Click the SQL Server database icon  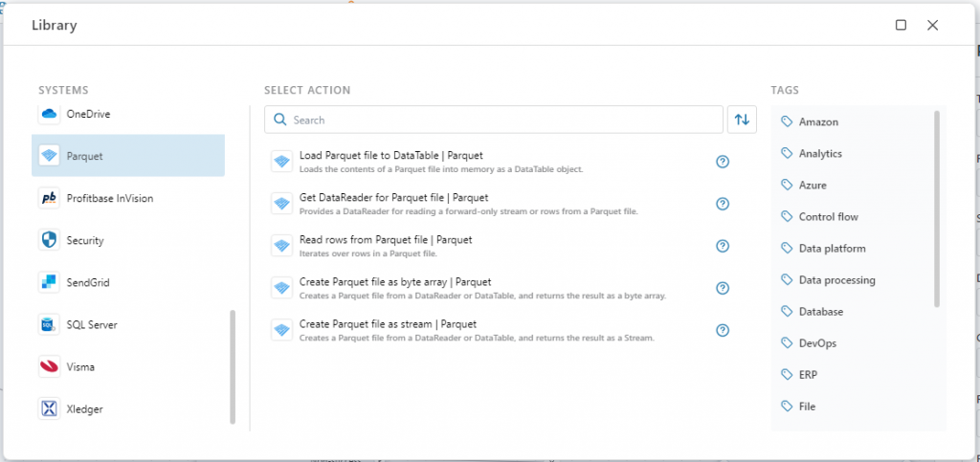pos(49,324)
